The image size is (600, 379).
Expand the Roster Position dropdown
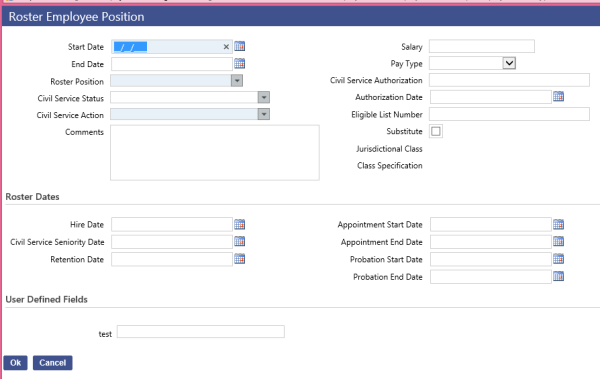click(x=237, y=81)
